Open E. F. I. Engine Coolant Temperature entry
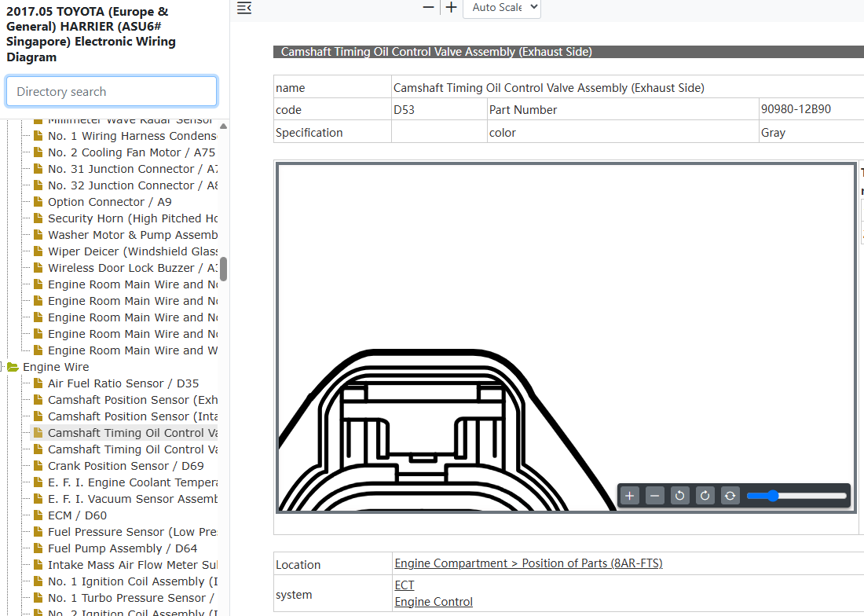864x616 pixels. pos(133,482)
